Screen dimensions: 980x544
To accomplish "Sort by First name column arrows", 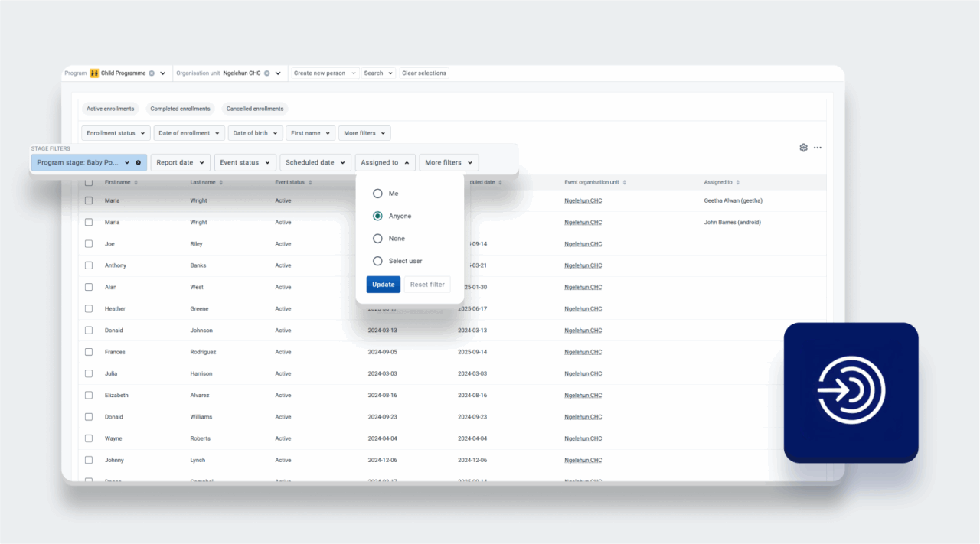I will pos(136,183).
